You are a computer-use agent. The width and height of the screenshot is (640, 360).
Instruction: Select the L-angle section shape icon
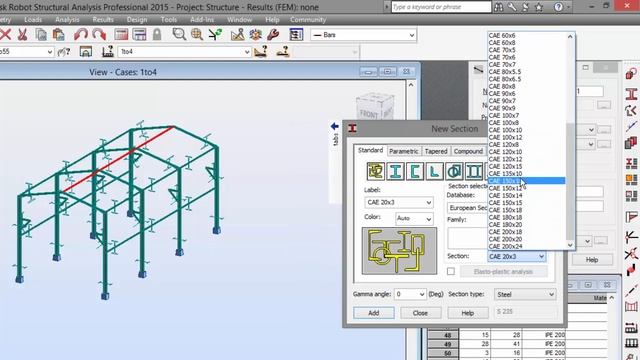(434, 171)
